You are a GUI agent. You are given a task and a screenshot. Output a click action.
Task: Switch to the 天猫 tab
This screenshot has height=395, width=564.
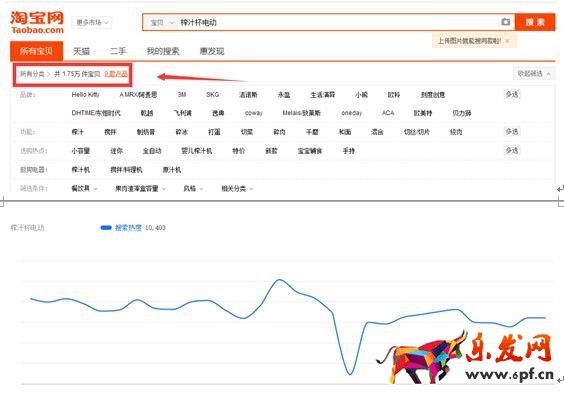pyautogui.click(x=81, y=51)
